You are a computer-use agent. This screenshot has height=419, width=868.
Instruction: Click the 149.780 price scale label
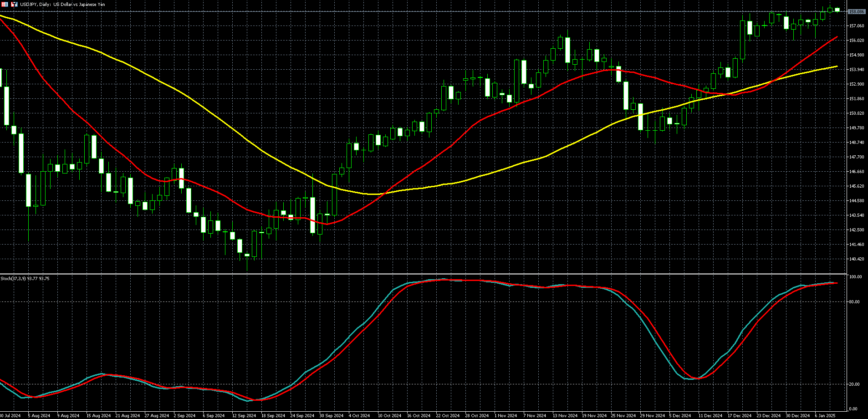pos(857,128)
